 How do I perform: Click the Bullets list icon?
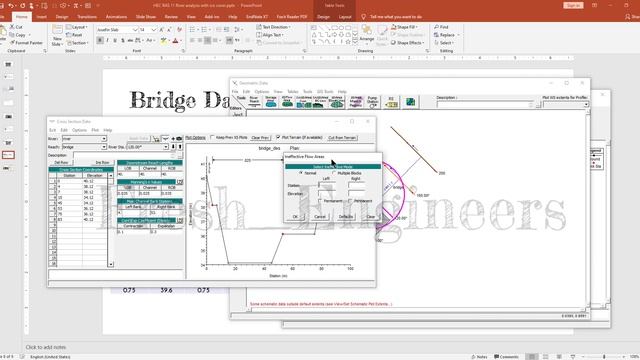pyautogui.click(x=192, y=29)
